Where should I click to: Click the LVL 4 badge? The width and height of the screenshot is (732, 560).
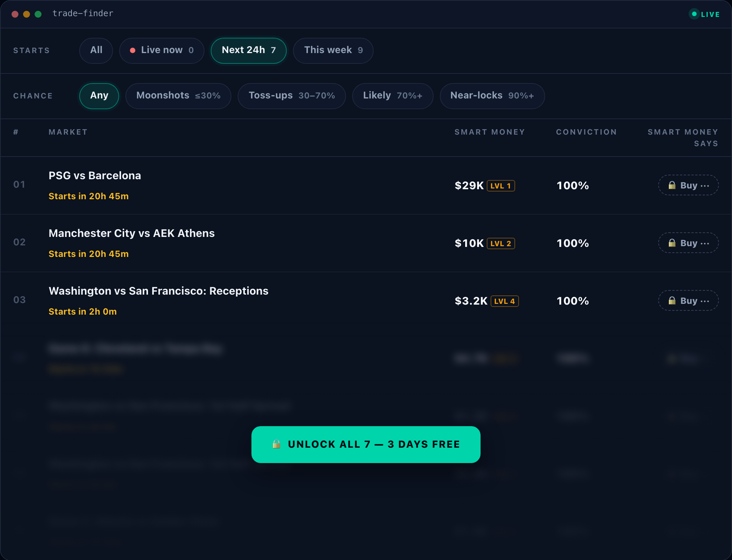505,301
